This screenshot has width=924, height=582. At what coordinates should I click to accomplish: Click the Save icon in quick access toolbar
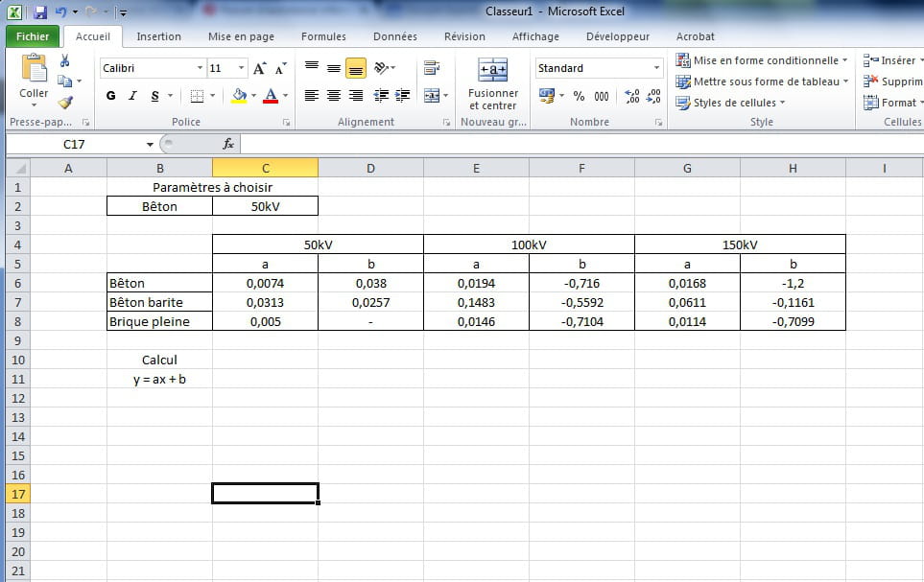pos(39,12)
